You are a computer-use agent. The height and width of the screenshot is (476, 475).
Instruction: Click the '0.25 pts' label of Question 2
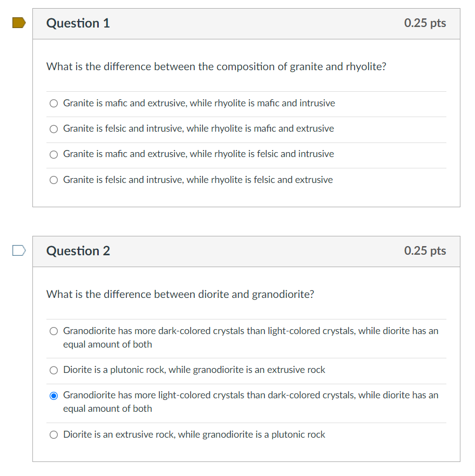pos(425,251)
